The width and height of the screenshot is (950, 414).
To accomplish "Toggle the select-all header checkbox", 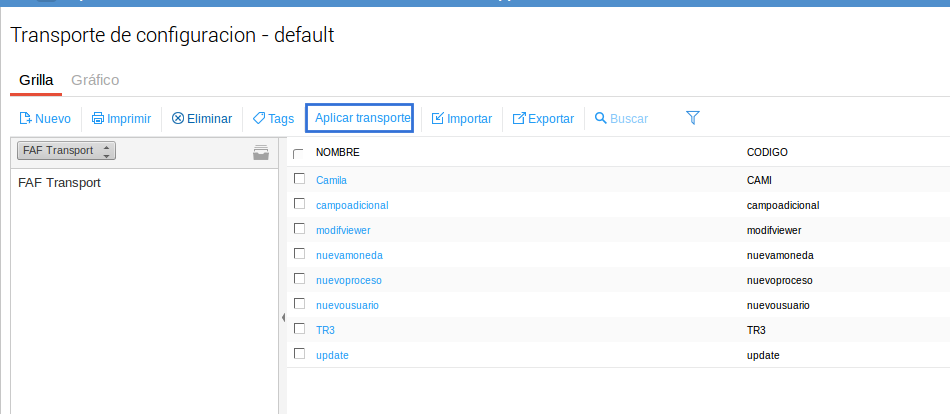I will click(299, 153).
